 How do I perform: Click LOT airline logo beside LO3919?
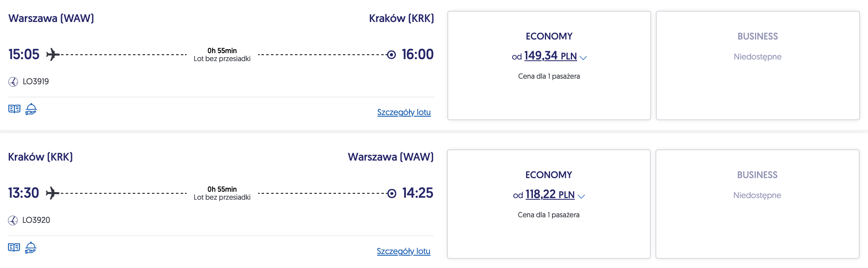tap(13, 82)
